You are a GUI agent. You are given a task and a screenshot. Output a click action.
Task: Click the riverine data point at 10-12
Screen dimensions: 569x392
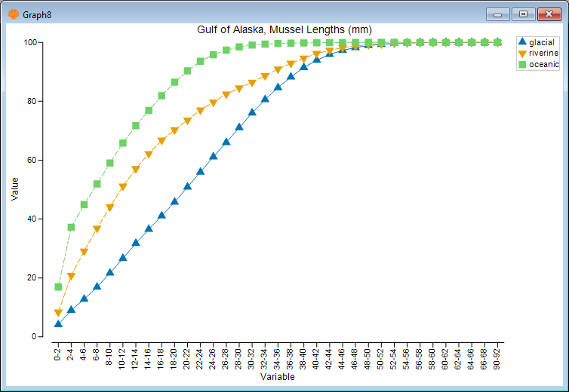tap(123, 187)
